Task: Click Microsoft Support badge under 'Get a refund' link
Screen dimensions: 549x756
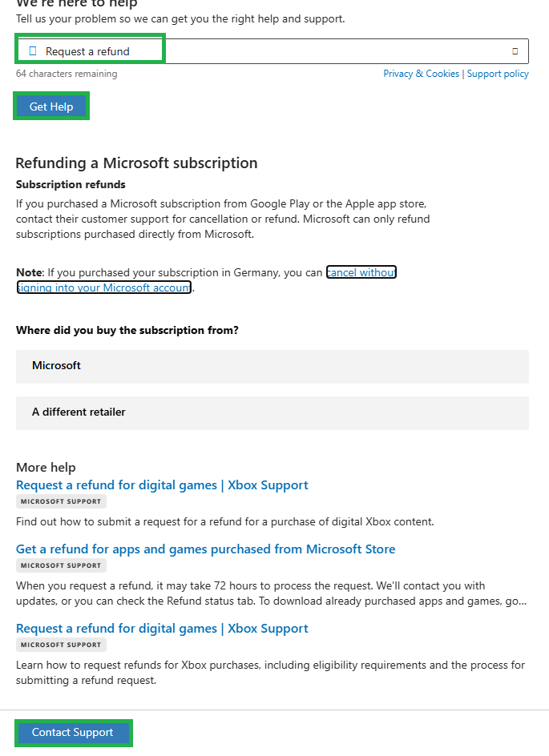Action: click(x=61, y=565)
